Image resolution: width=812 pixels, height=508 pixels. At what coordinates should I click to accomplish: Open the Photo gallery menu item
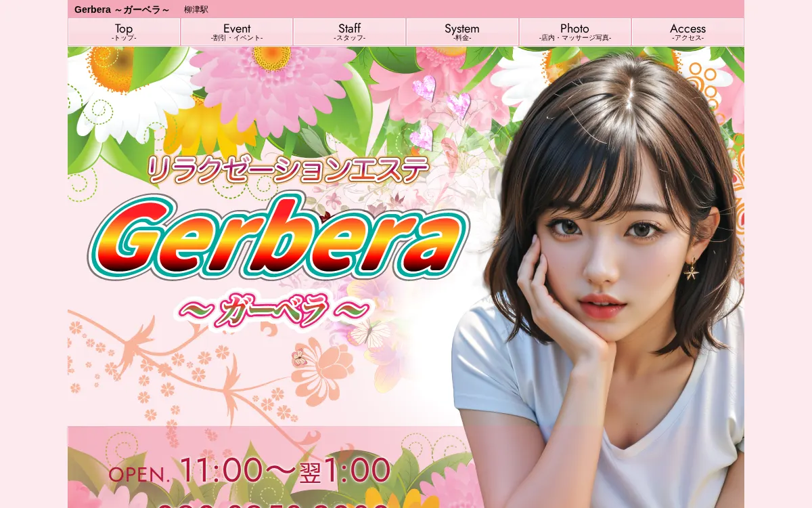(x=575, y=32)
